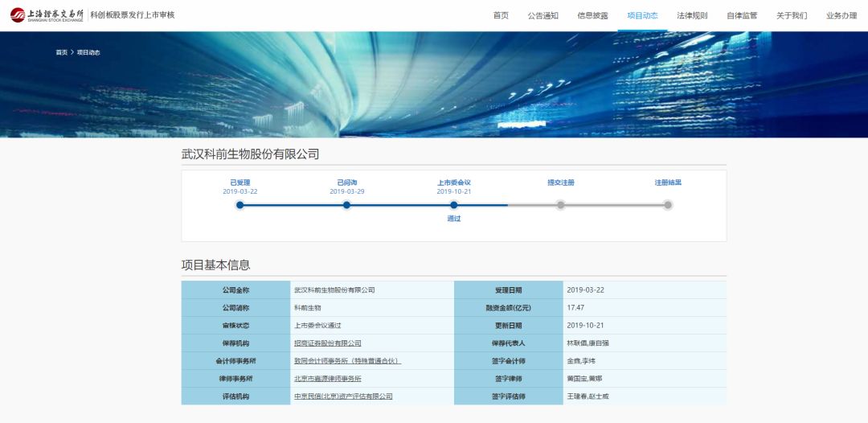This screenshot has height=423, width=868.
Task: Click the 科前生物 company short name cell
Action: [372, 308]
